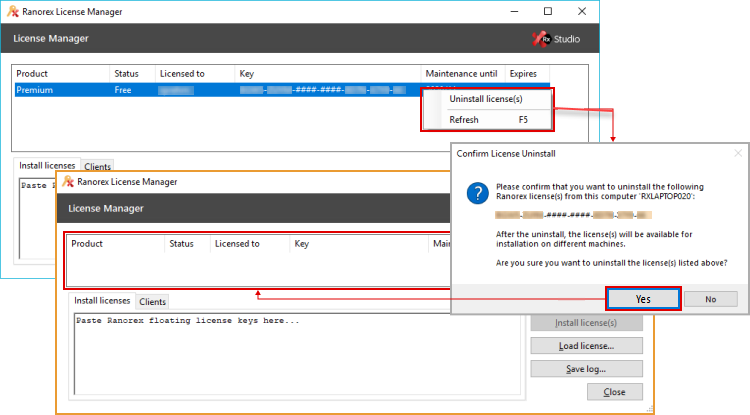Cancel uninstall with the No button

710,299
